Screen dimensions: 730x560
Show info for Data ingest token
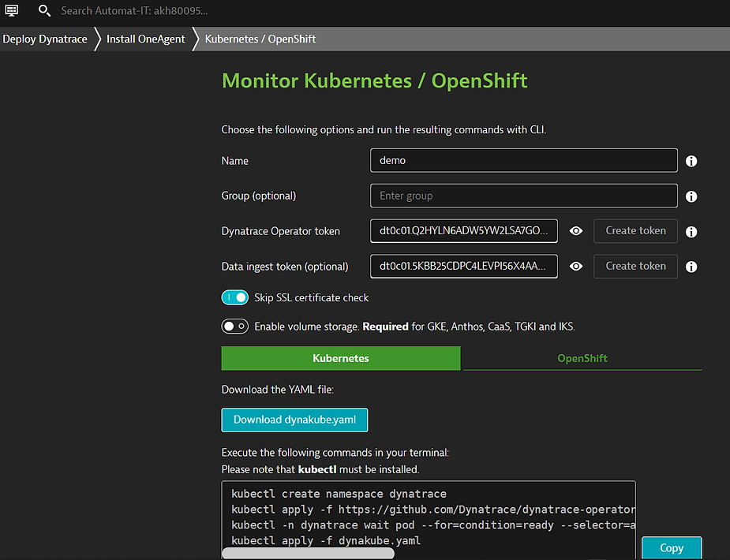click(691, 267)
